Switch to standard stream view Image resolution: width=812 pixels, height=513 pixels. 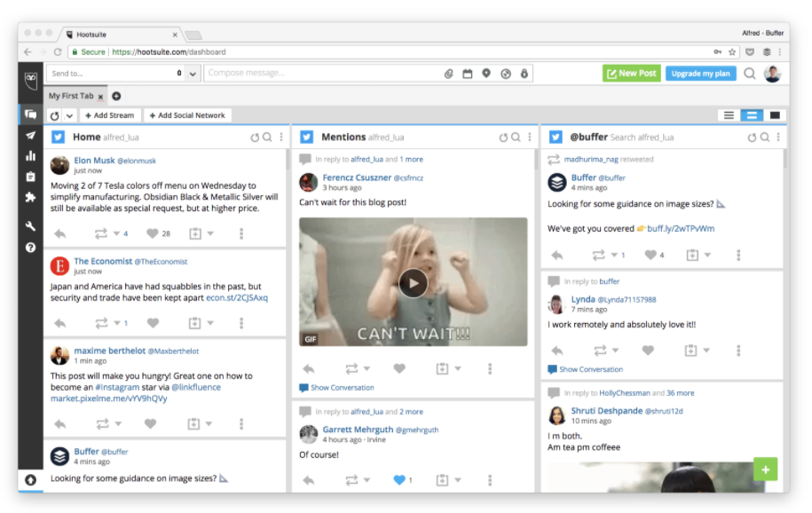click(752, 115)
